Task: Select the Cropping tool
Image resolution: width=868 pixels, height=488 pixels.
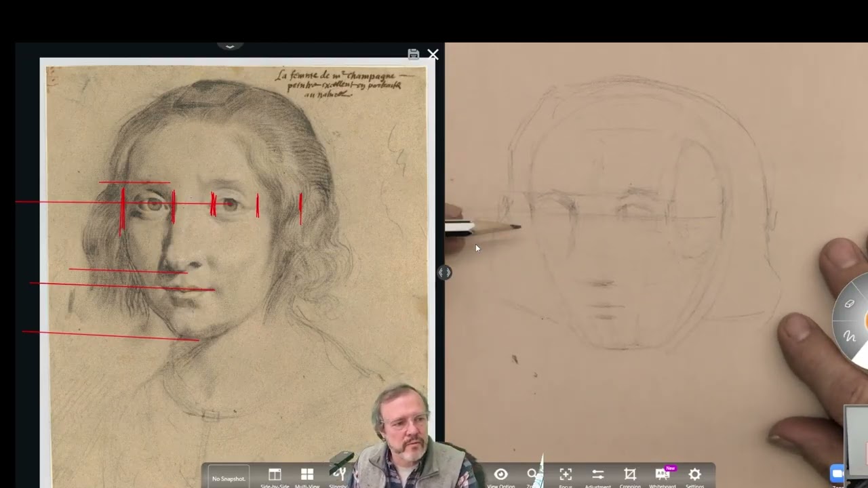Action: [x=630, y=476]
